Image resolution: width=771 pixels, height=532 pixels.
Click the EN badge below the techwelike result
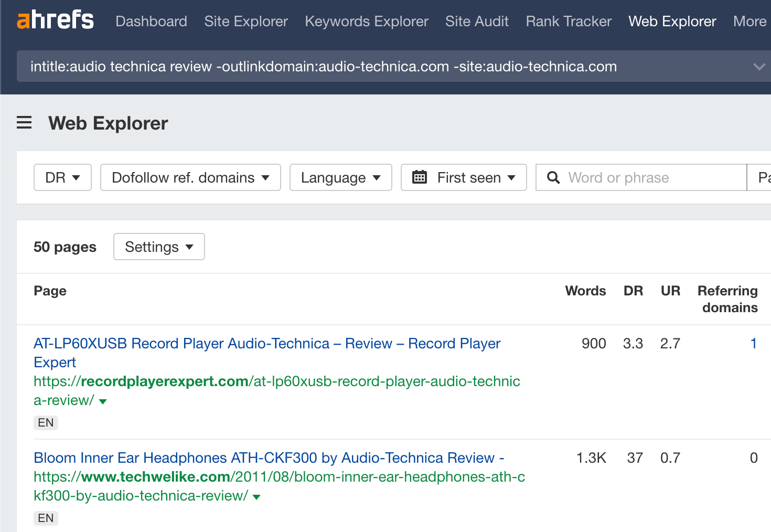(46, 518)
